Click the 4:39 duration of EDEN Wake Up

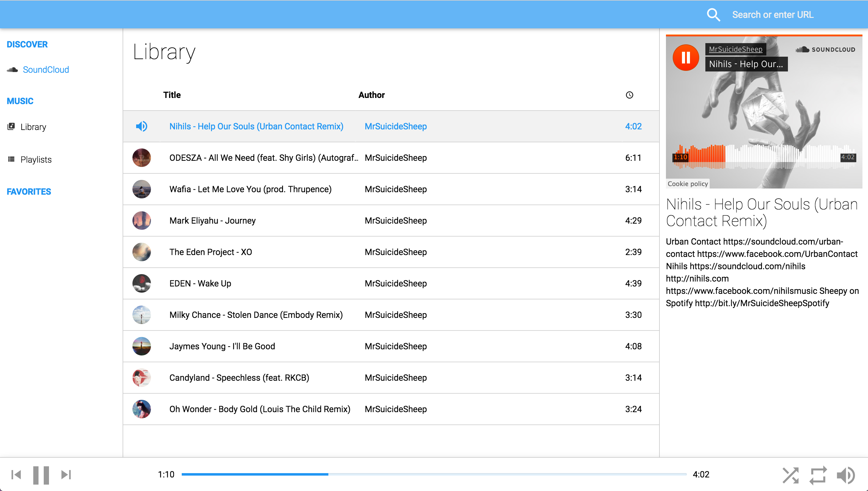[633, 283]
